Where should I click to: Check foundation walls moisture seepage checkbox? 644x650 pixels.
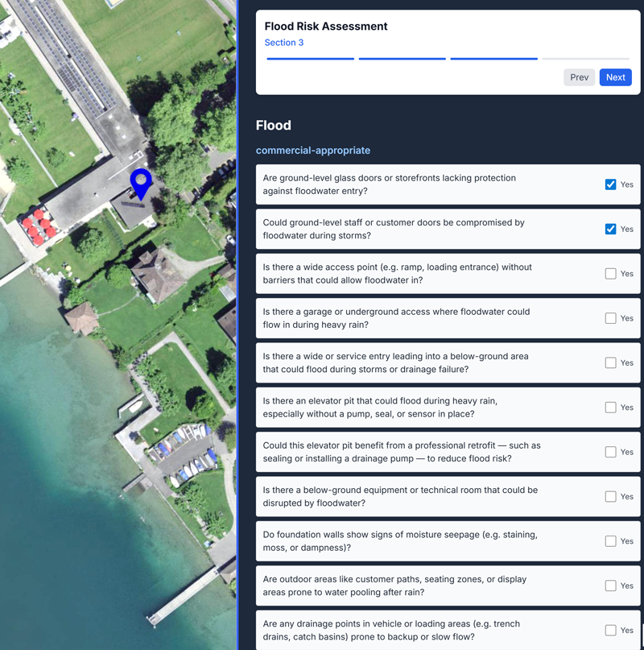point(610,541)
